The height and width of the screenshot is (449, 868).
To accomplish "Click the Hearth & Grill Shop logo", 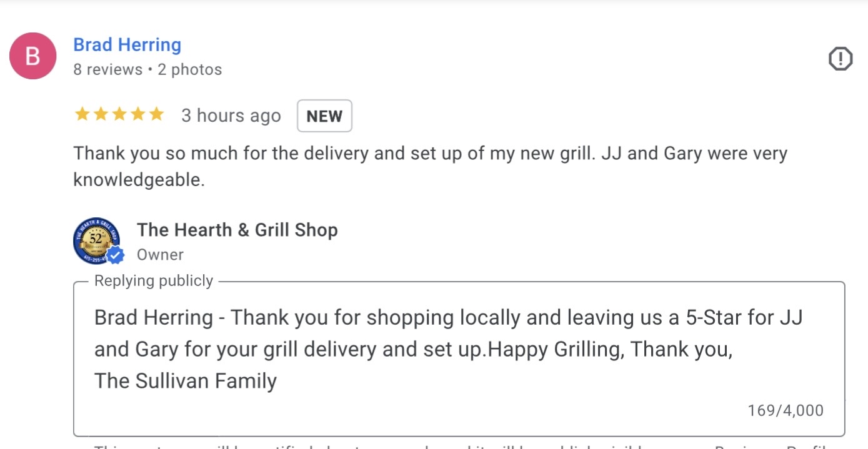I will click(96, 241).
